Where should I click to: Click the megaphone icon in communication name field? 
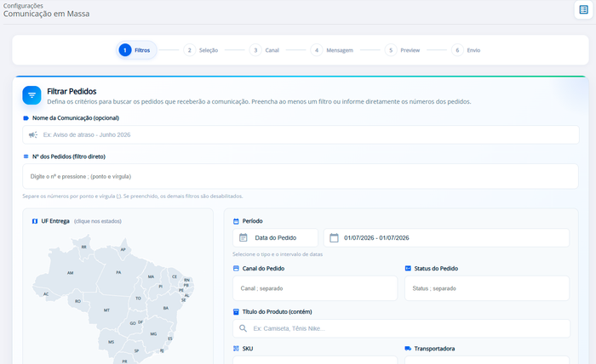[33, 134]
